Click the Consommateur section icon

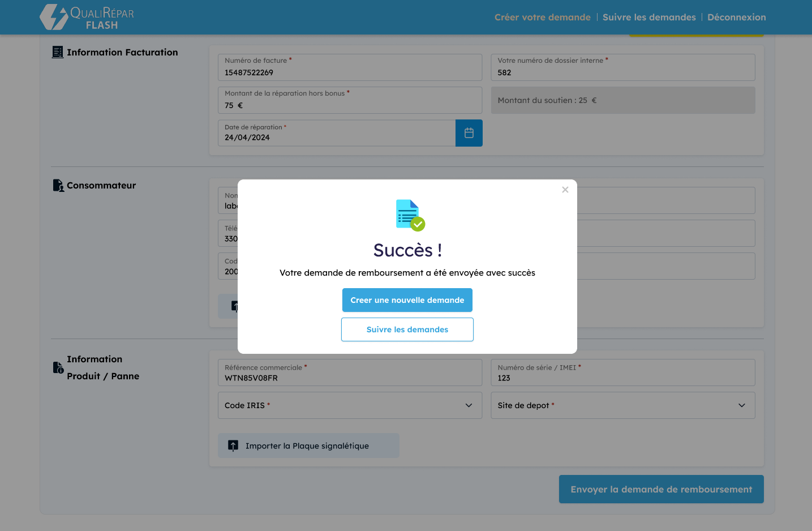[58, 186]
